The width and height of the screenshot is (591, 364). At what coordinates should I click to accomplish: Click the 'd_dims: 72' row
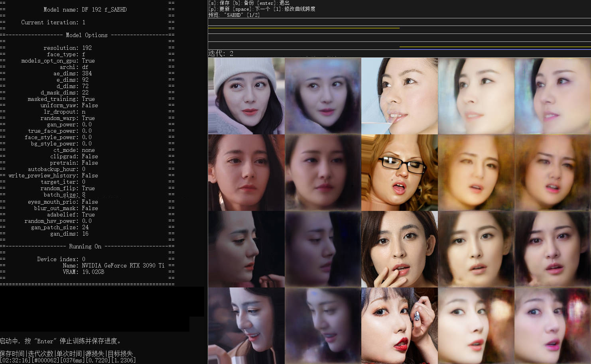[x=72, y=86]
